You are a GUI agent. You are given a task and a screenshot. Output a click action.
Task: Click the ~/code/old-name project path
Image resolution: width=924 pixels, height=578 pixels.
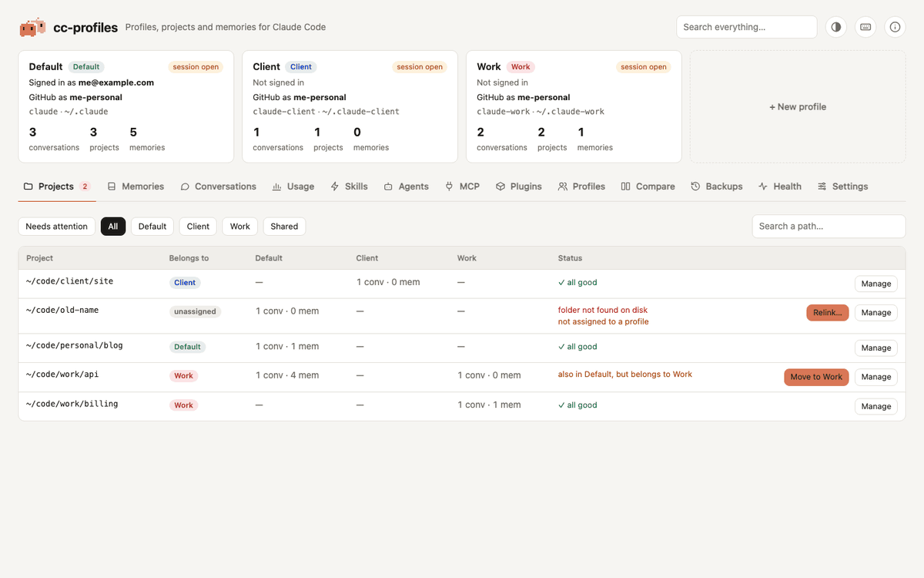62,310
